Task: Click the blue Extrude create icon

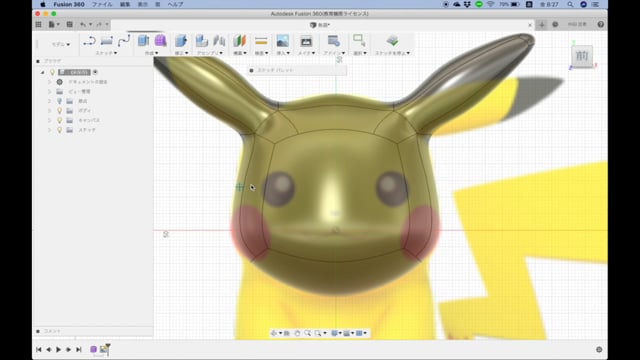Action: (143, 41)
